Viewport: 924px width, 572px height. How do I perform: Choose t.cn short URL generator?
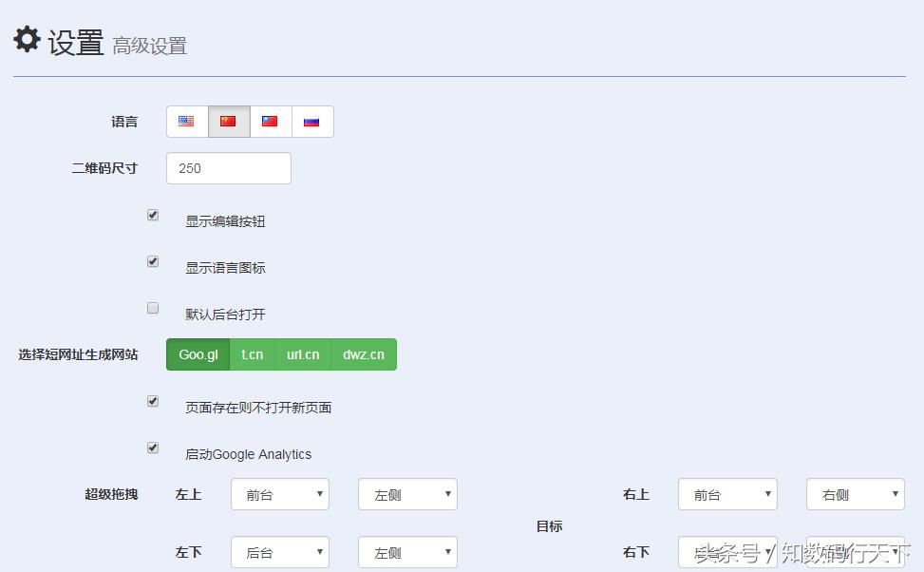click(252, 354)
